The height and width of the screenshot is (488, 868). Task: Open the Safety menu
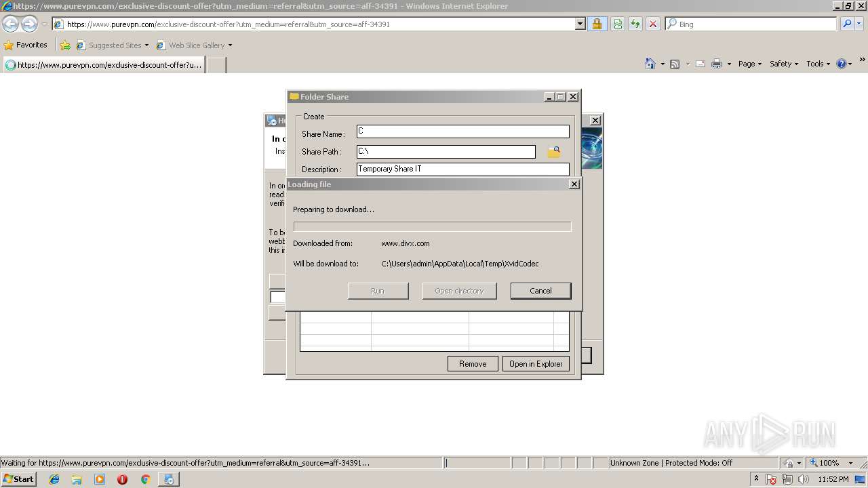click(784, 64)
